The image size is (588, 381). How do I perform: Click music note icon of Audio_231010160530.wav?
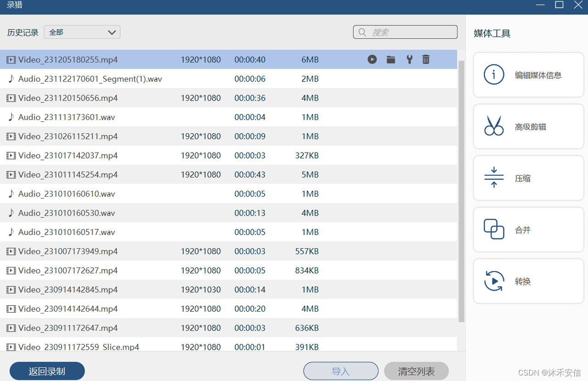[x=11, y=213]
